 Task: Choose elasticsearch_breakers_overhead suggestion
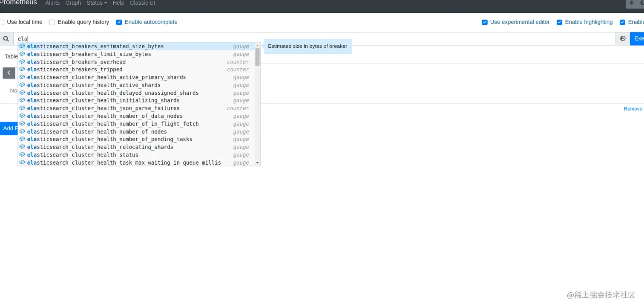pos(137,61)
